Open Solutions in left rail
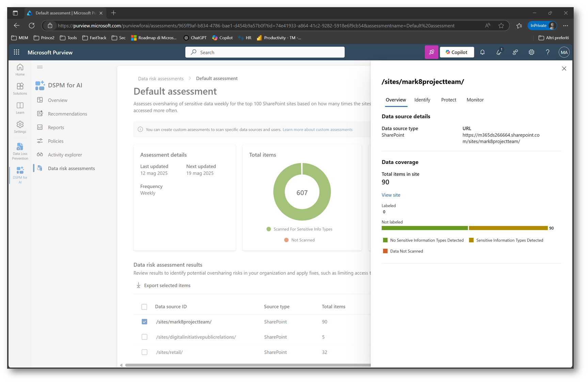 (x=20, y=89)
